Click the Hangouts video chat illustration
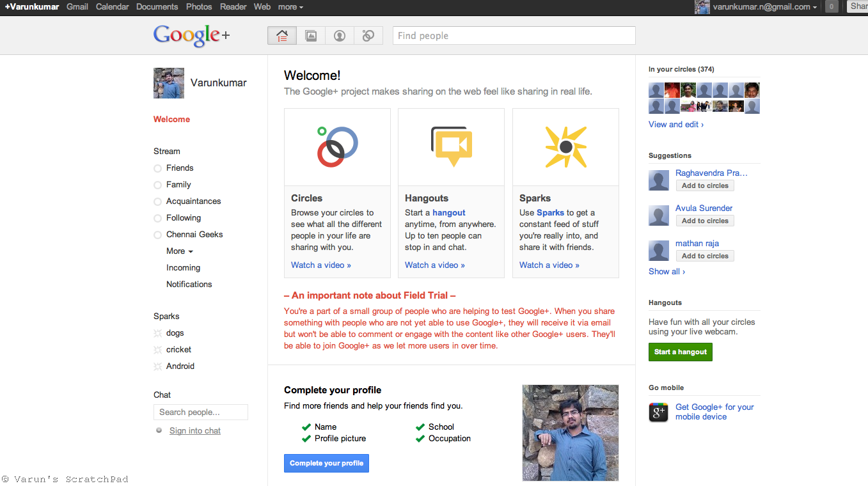The image size is (868, 486). coord(452,146)
